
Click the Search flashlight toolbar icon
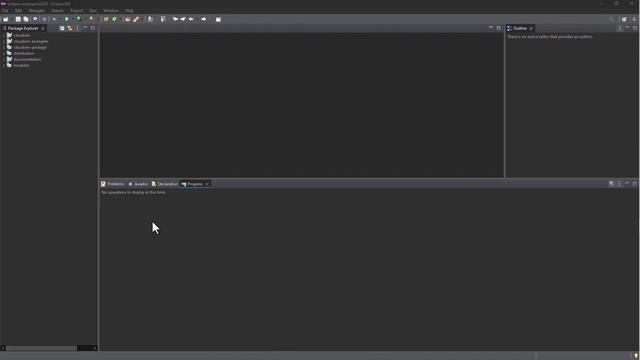coord(136,19)
